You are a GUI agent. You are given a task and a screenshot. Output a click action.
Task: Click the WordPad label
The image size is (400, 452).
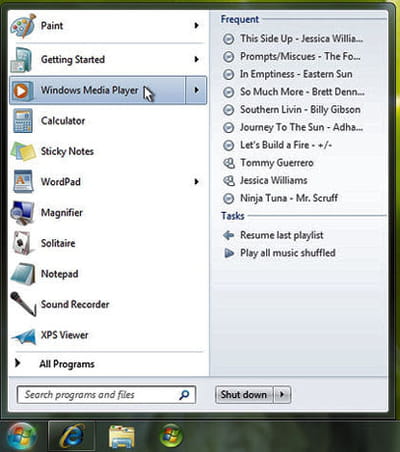(61, 182)
